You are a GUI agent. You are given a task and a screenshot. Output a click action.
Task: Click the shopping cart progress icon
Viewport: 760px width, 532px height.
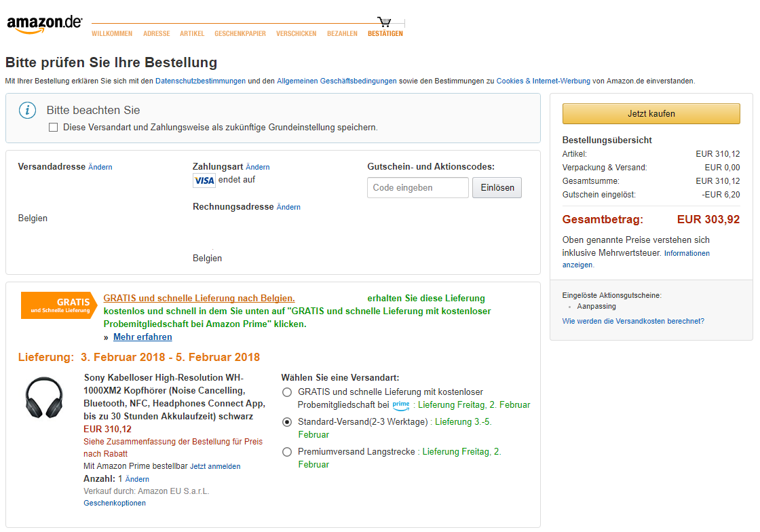(x=385, y=22)
